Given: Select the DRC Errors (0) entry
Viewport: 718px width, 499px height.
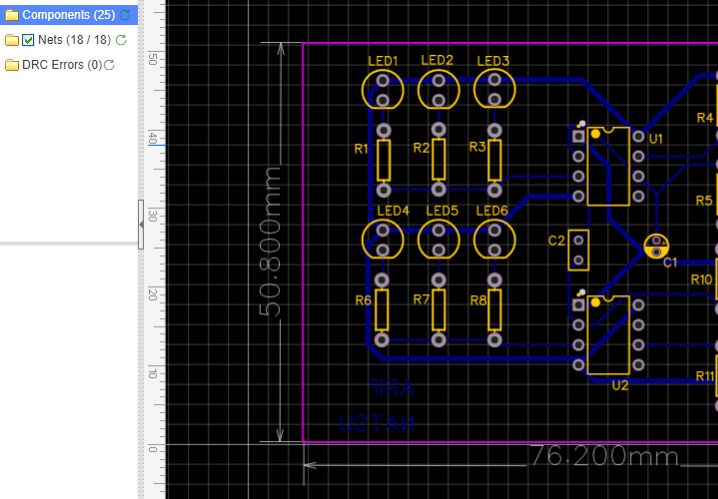Looking at the screenshot, I should click(62, 65).
